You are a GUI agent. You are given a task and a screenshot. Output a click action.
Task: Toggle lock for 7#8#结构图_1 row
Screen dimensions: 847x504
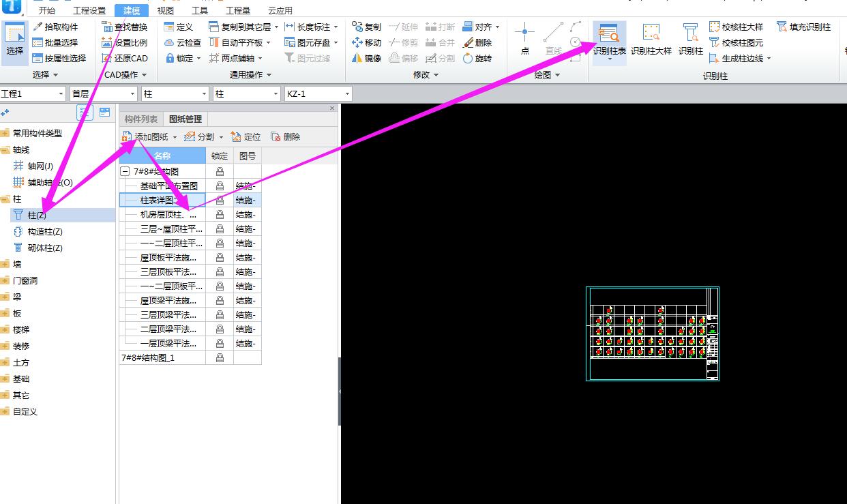(220, 358)
